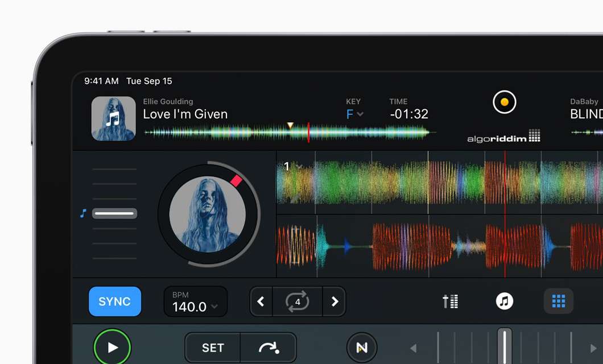This screenshot has height=364, width=603.
Task: Tap the record button with yellow dot
Action: pos(504,102)
